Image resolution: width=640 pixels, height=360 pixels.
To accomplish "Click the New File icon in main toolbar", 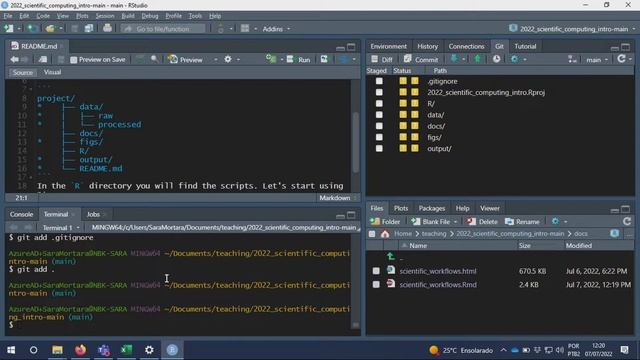I will 9,29.
